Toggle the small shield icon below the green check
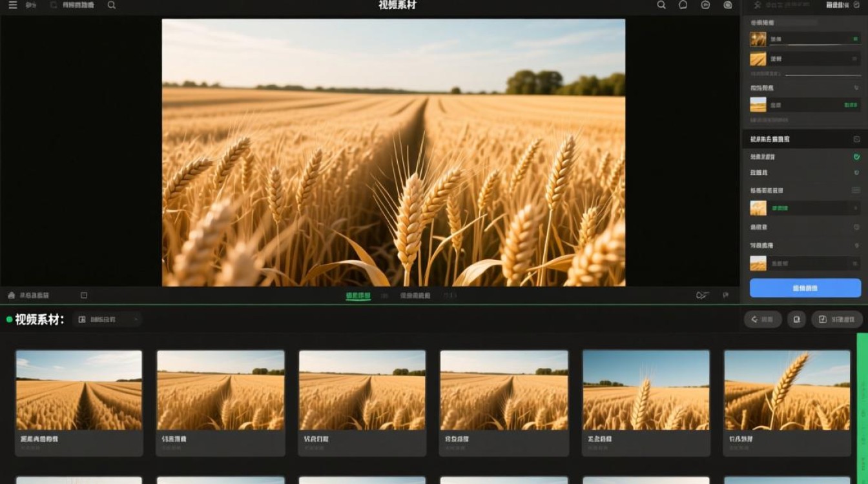 coord(856,173)
